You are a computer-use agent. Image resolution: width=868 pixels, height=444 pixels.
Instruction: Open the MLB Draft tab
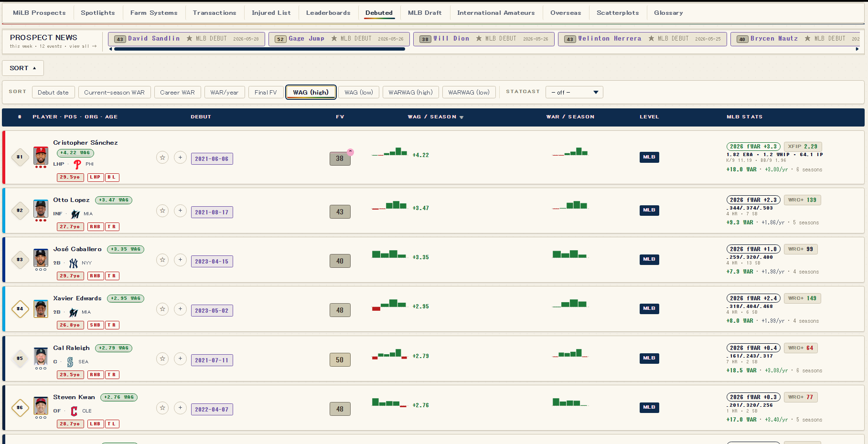point(425,13)
